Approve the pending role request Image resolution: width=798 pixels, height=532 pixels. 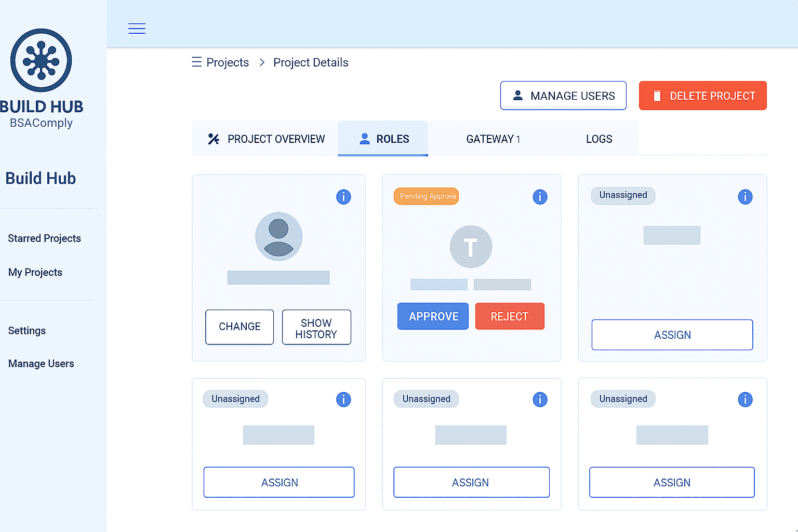433,316
